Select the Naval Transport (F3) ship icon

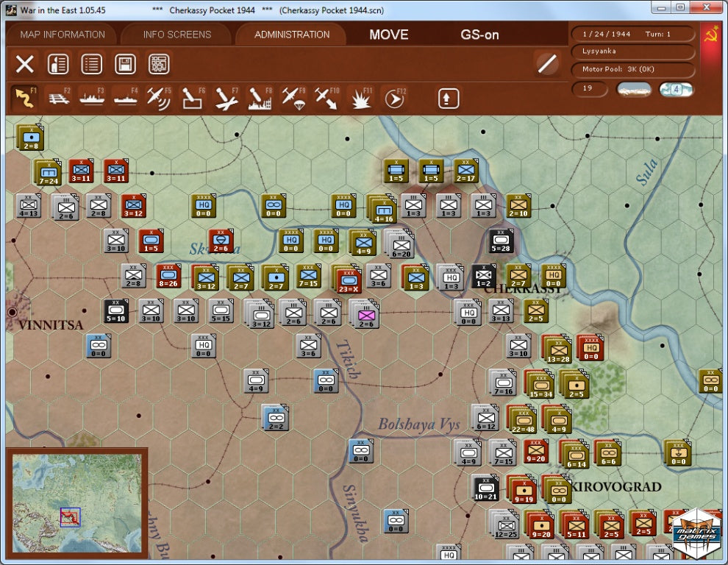pos(92,98)
